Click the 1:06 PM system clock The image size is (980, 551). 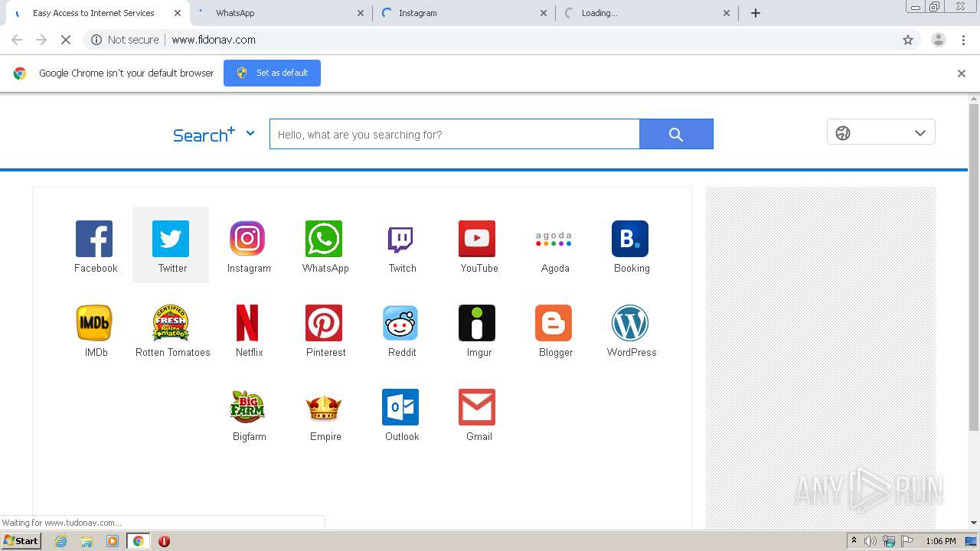940,541
